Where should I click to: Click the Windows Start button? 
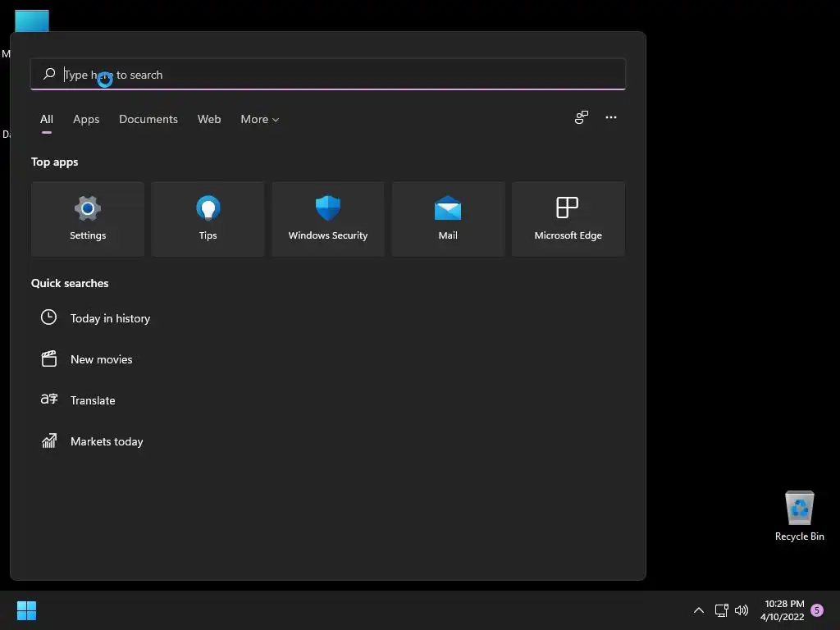[x=26, y=610]
